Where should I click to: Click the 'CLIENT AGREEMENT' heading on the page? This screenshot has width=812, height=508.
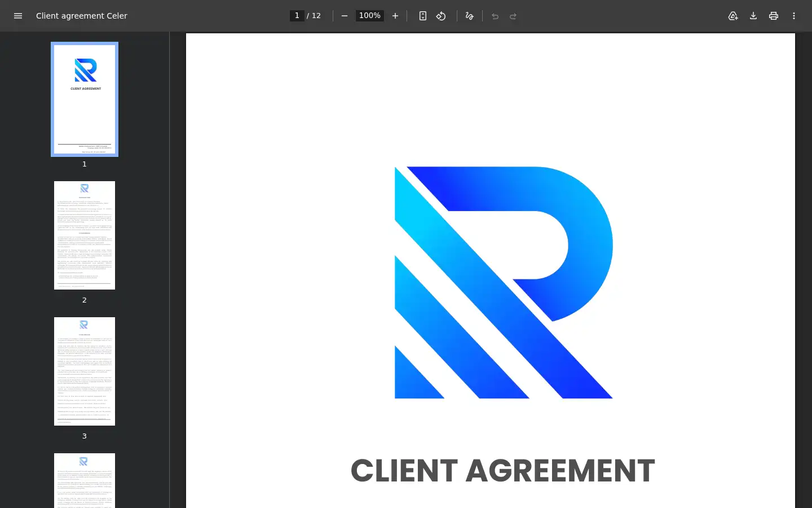(x=503, y=471)
